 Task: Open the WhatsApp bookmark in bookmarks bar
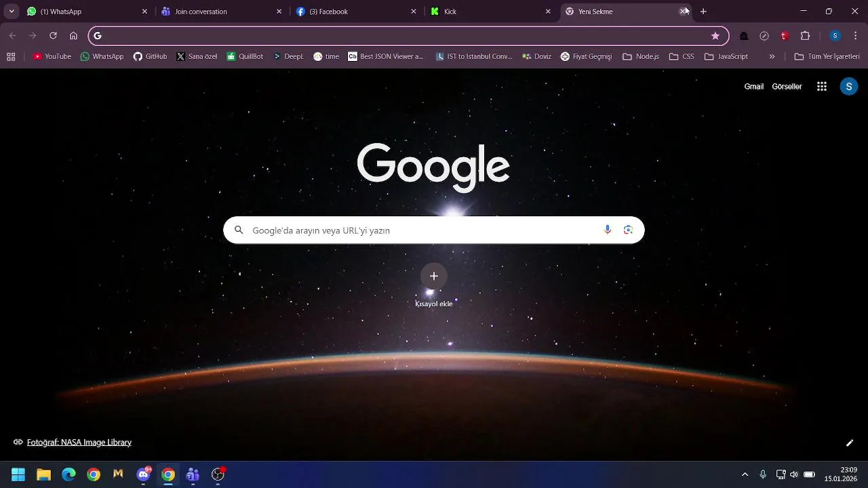tap(102, 57)
